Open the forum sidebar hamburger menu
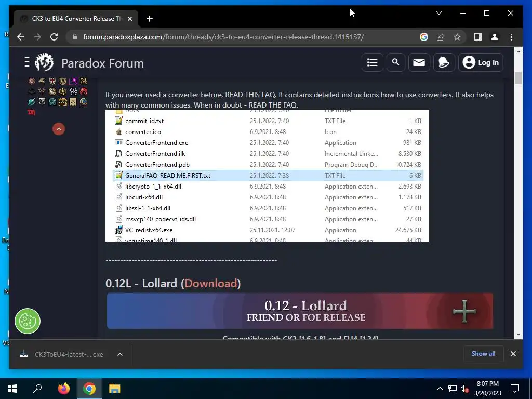This screenshot has height=399, width=532. pos(27,62)
